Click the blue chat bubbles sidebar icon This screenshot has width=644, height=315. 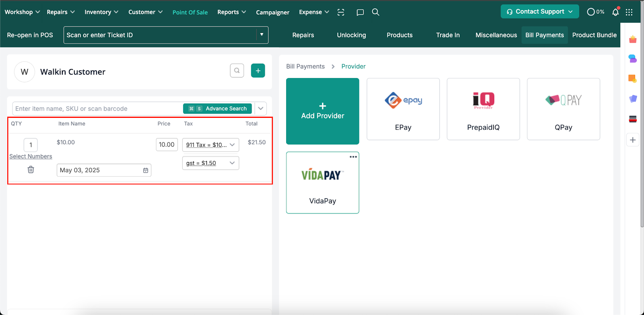[633, 59]
